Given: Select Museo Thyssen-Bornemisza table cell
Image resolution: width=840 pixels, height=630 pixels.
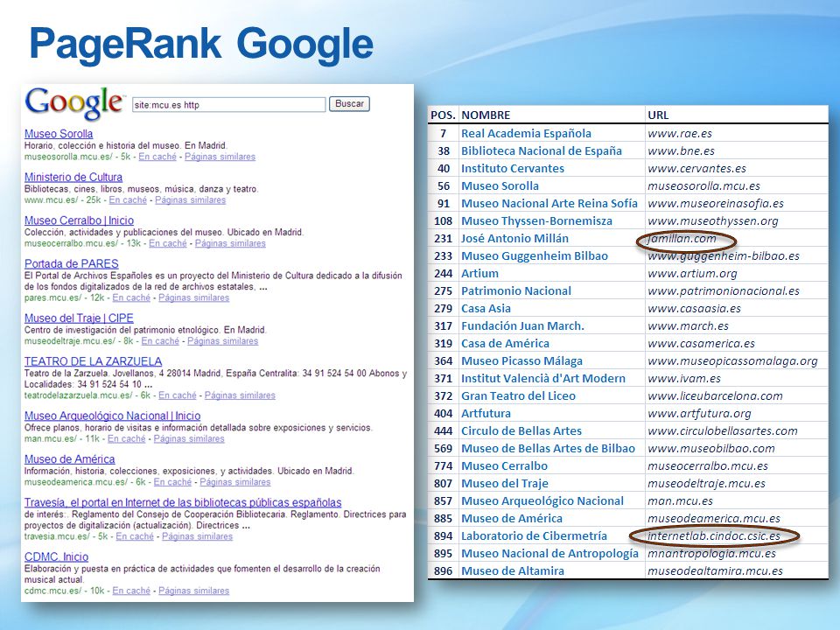Looking at the screenshot, I should pos(536,220).
